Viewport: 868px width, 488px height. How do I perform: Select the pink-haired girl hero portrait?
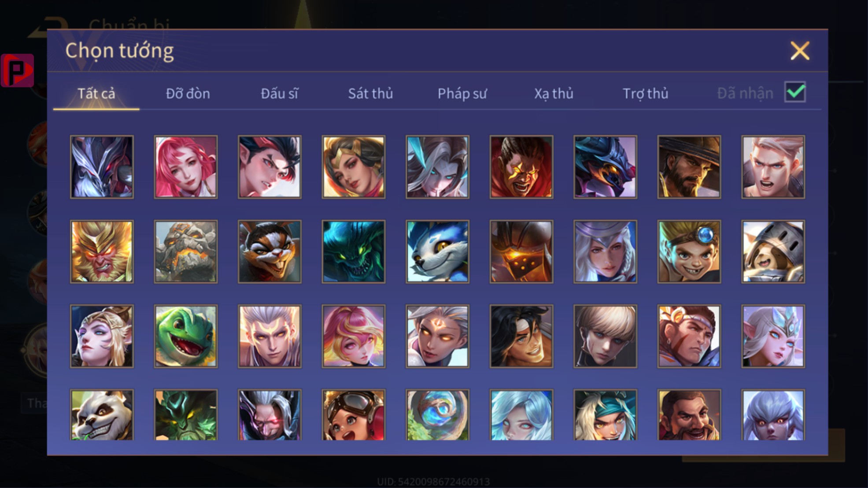point(185,167)
